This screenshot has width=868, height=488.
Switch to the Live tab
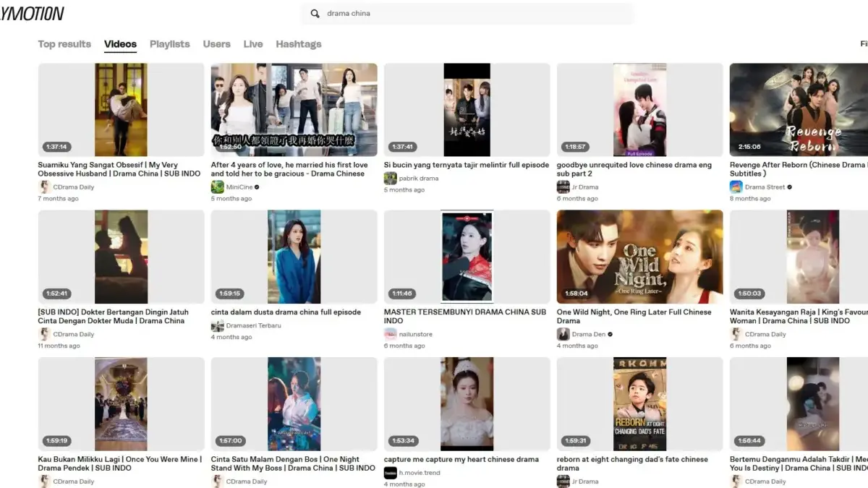coord(253,44)
